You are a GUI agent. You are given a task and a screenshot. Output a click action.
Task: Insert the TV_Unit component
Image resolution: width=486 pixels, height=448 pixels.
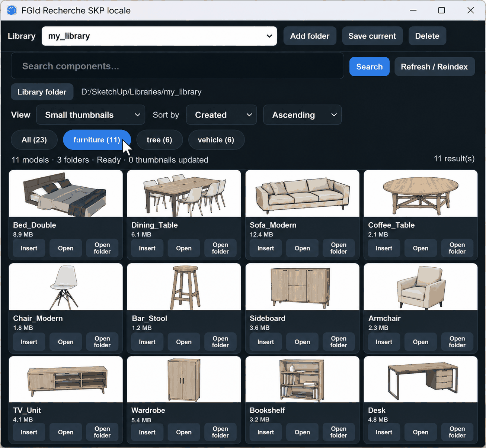(x=29, y=432)
